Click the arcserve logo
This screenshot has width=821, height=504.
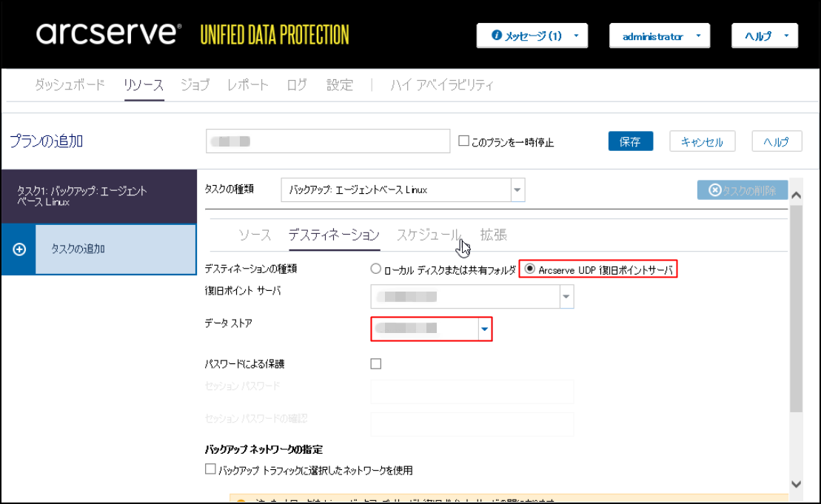point(108,34)
